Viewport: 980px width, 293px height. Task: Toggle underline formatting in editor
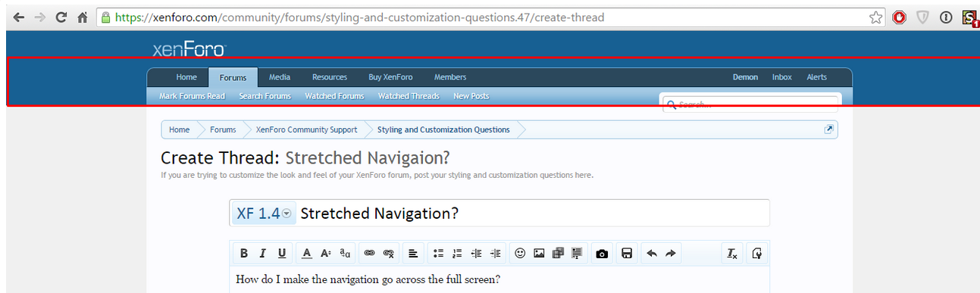282,254
